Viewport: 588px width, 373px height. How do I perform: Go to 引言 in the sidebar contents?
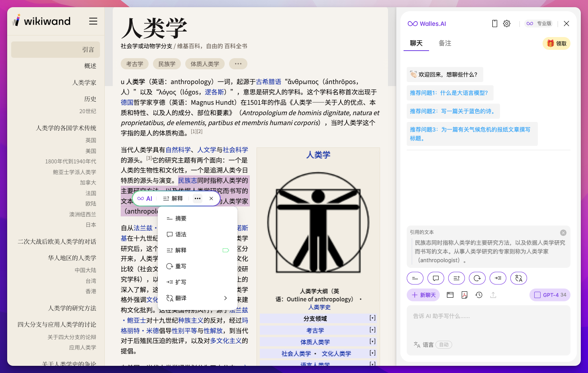(x=55, y=49)
